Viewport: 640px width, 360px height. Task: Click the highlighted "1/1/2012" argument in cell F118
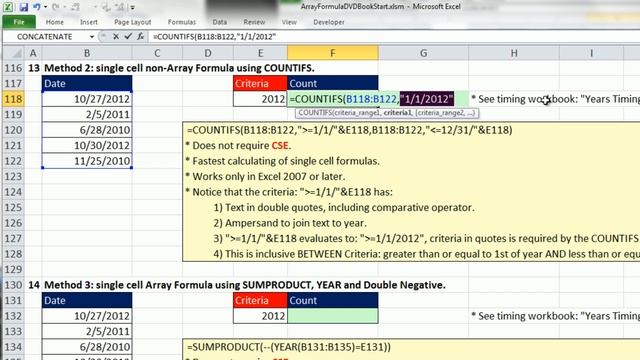[427, 99]
